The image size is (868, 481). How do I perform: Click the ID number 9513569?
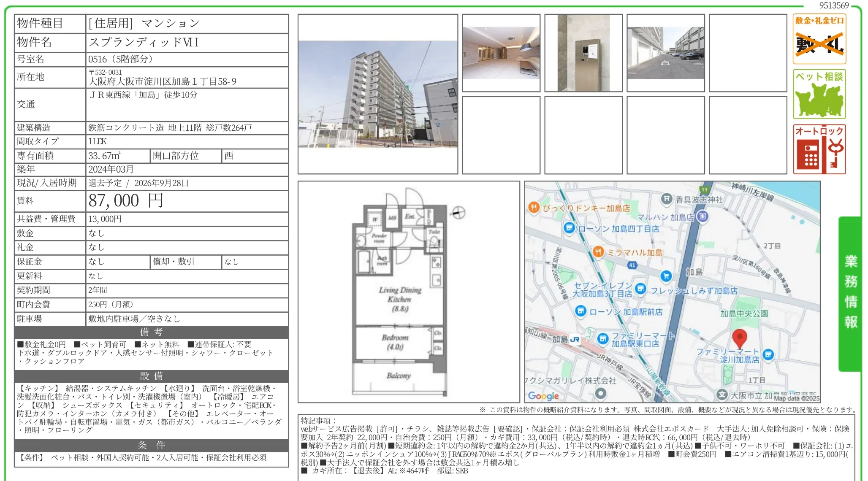[834, 5]
